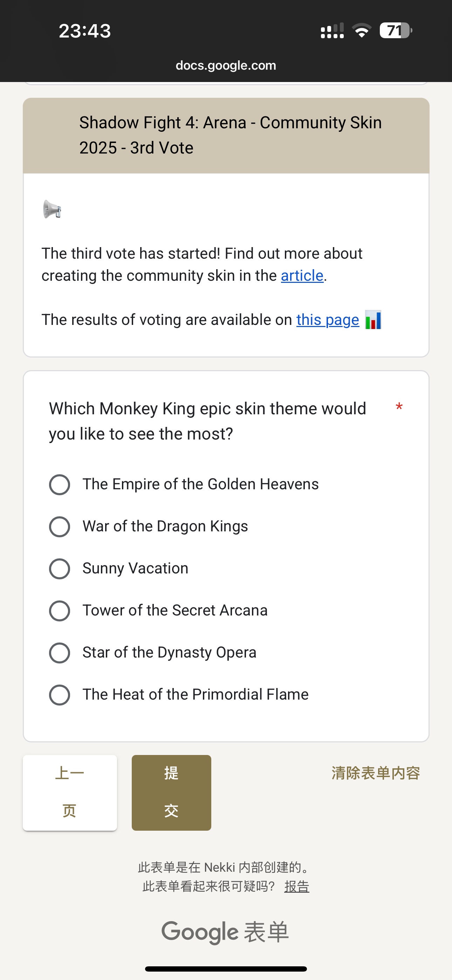Image resolution: width=452 pixels, height=980 pixels.
Task: Tap the 报告 report link
Action: [x=297, y=886]
